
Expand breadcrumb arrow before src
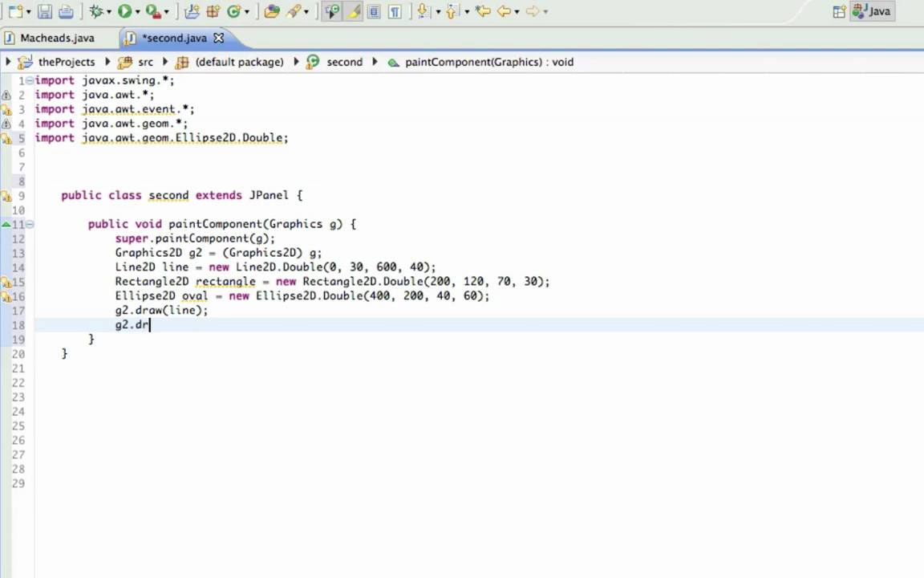coord(107,61)
